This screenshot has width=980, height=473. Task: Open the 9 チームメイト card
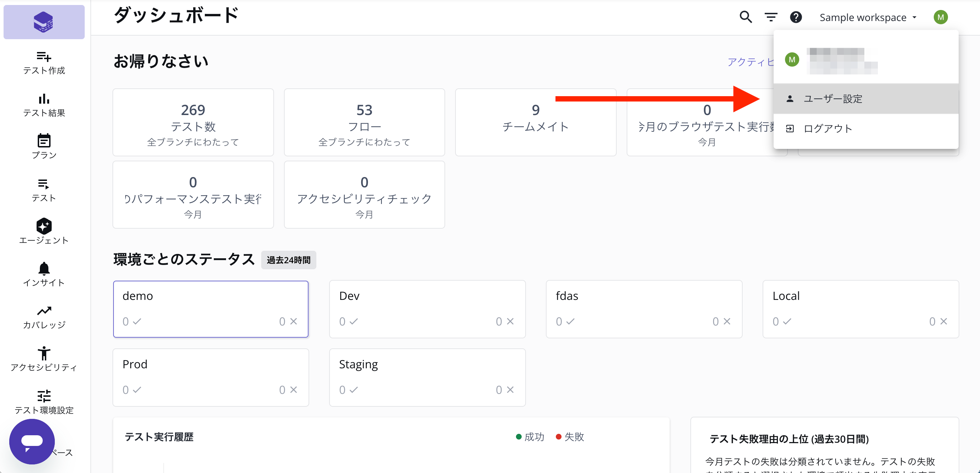(x=536, y=122)
